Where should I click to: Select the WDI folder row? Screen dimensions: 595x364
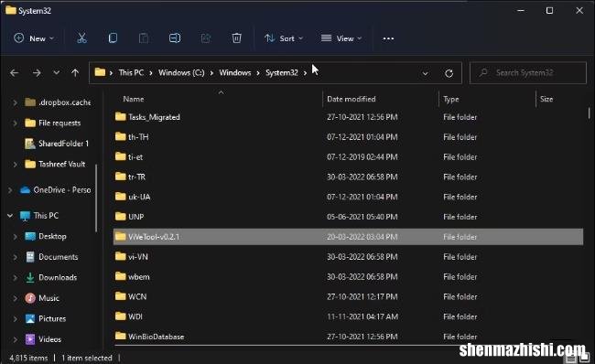click(x=348, y=316)
